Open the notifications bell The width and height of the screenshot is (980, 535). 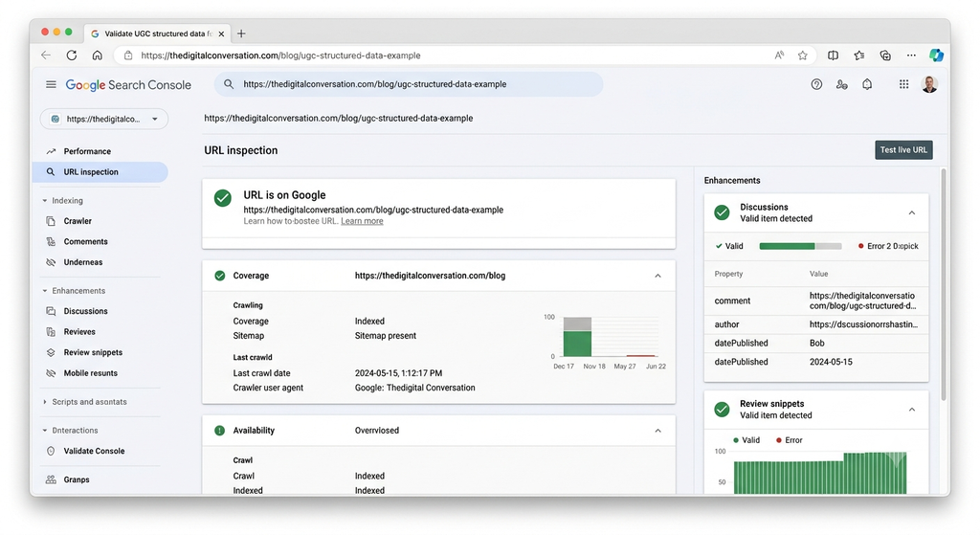point(867,84)
